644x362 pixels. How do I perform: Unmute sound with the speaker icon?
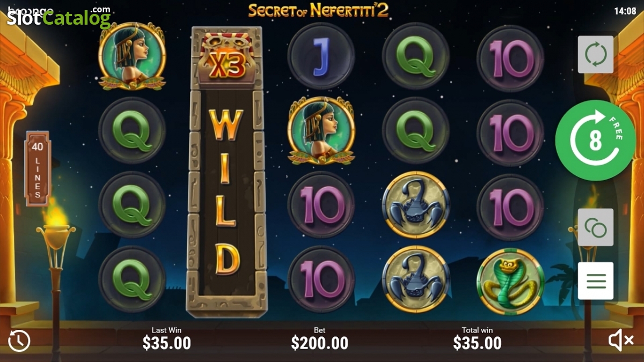[622, 340]
